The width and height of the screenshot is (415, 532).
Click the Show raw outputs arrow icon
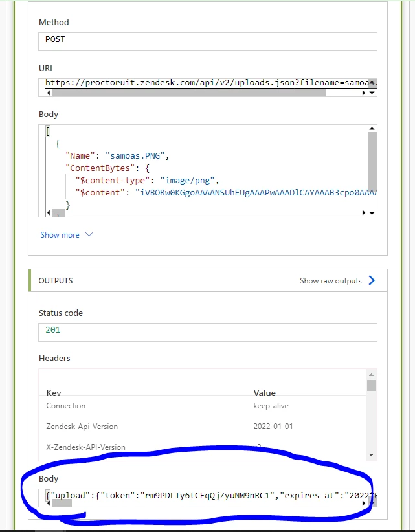coord(372,280)
